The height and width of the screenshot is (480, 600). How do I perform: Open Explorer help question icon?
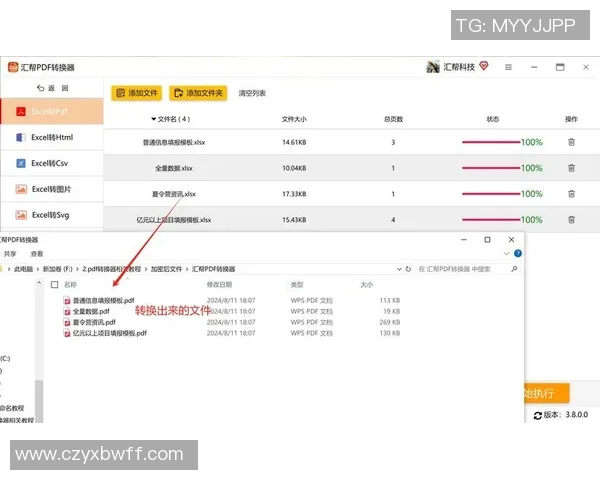pos(518,253)
